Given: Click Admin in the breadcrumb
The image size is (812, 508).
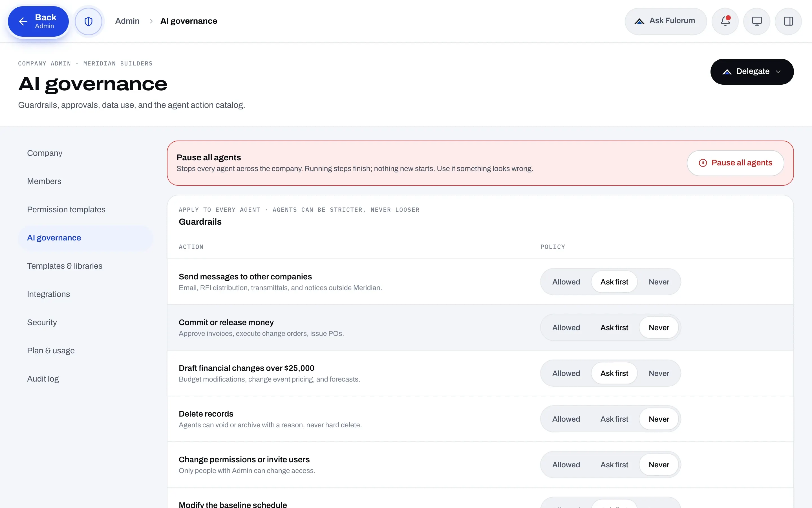Looking at the screenshot, I should point(127,21).
